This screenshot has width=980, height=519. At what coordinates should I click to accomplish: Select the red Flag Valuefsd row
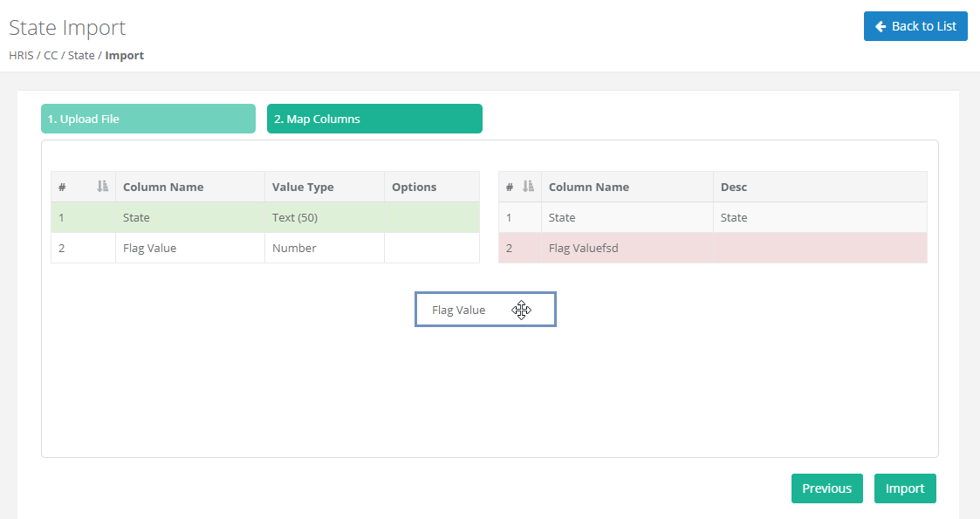(712, 248)
